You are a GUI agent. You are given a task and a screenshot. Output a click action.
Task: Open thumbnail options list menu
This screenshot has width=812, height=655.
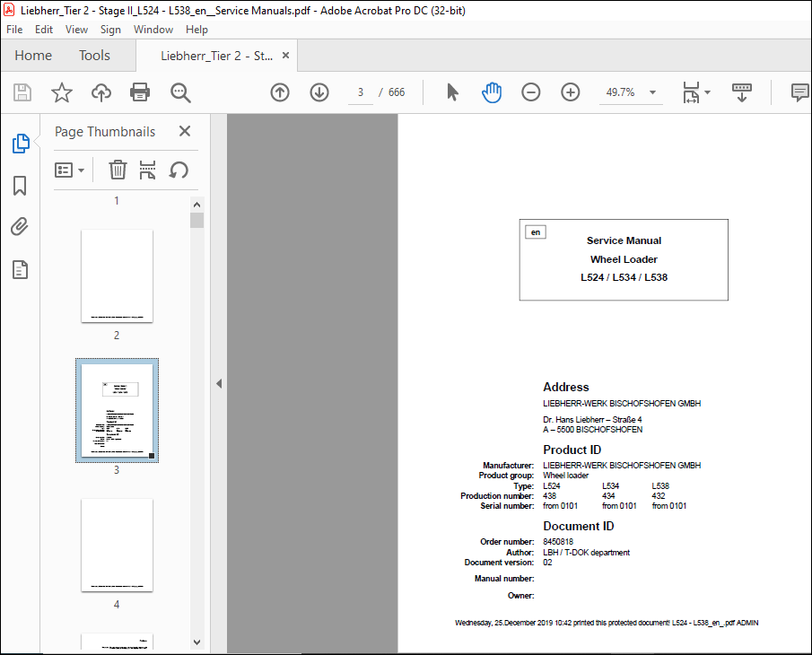click(69, 170)
